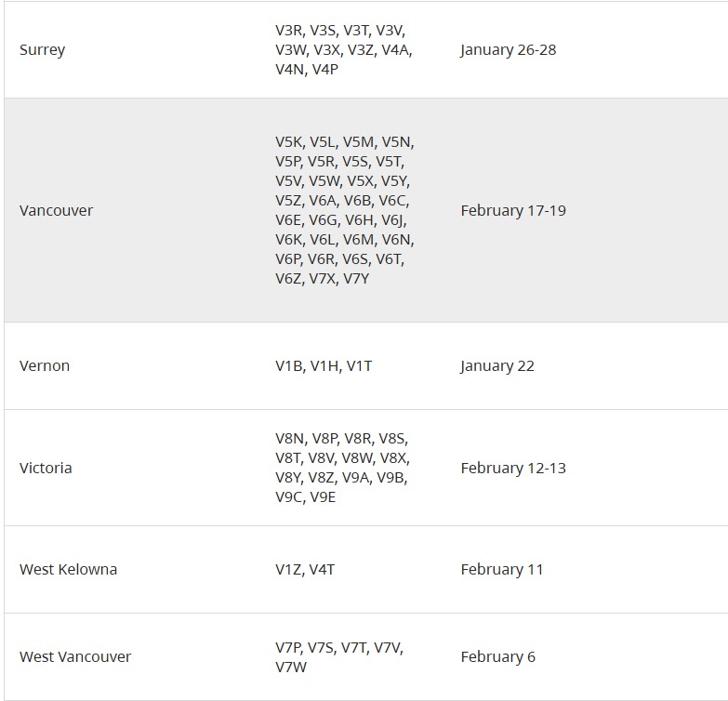Click the Victoria city name cell
The width and height of the screenshot is (728, 701).
pyautogui.click(x=46, y=469)
